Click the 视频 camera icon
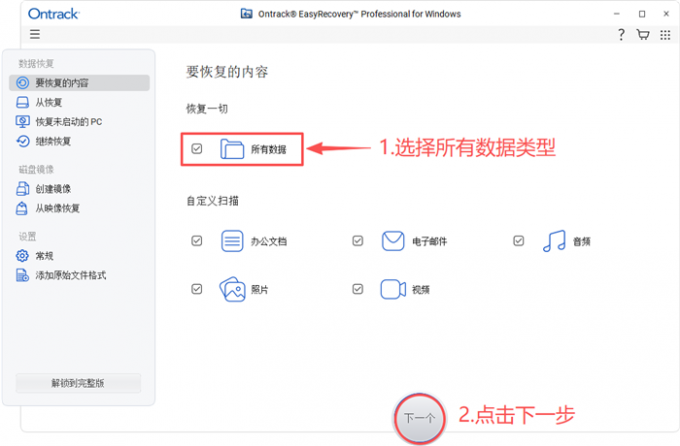 tap(393, 289)
